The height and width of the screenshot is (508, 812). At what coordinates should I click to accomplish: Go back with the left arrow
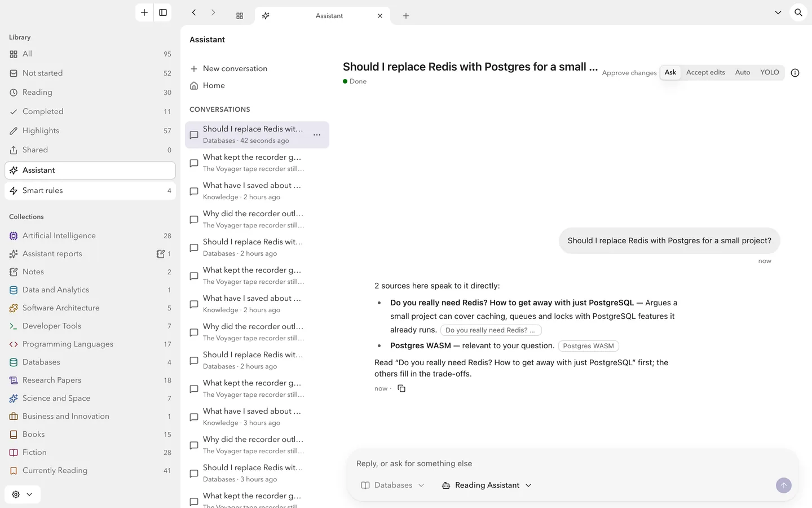tap(194, 12)
